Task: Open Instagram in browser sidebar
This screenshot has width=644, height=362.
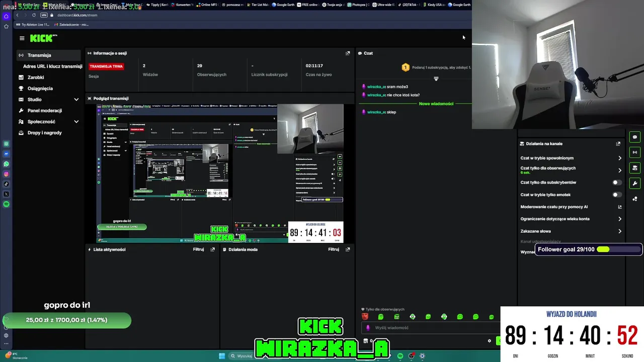Action: pos(6,174)
